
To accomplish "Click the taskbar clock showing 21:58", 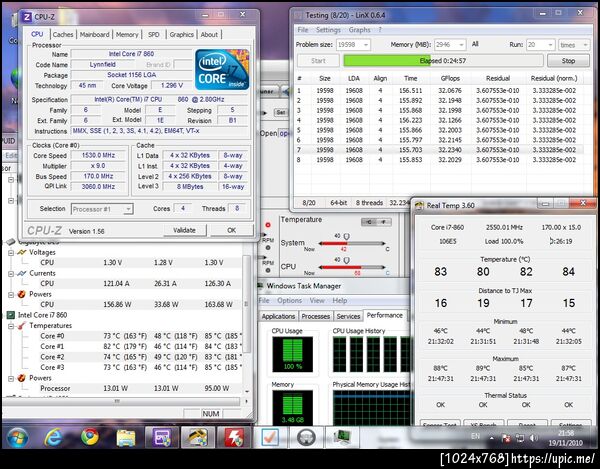I will point(566,438).
